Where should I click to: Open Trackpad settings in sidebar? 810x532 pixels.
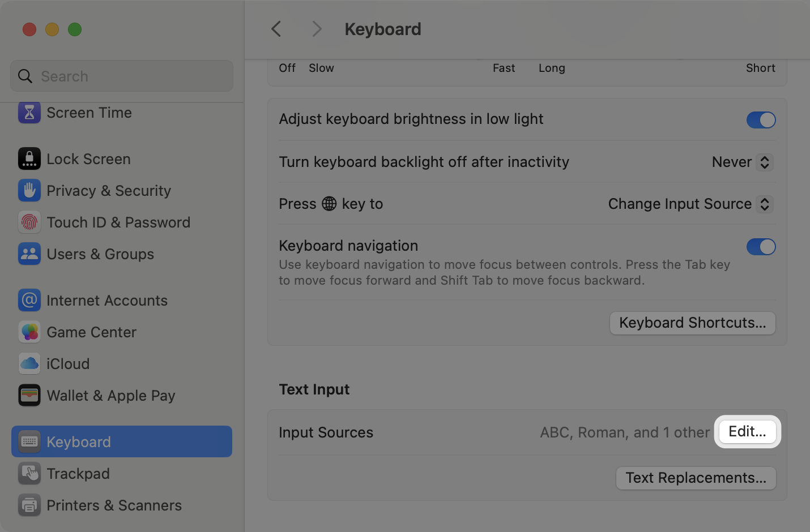[x=78, y=474]
